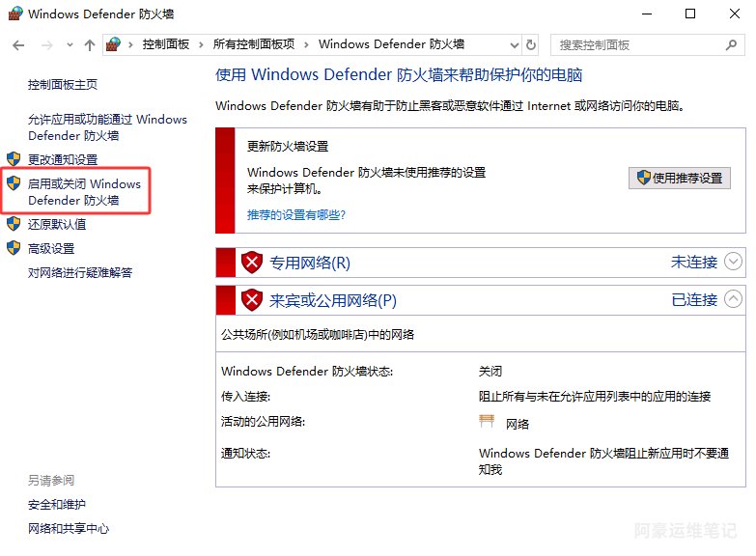Click the search magnifier icon
The image size is (756, 556).
731,44
